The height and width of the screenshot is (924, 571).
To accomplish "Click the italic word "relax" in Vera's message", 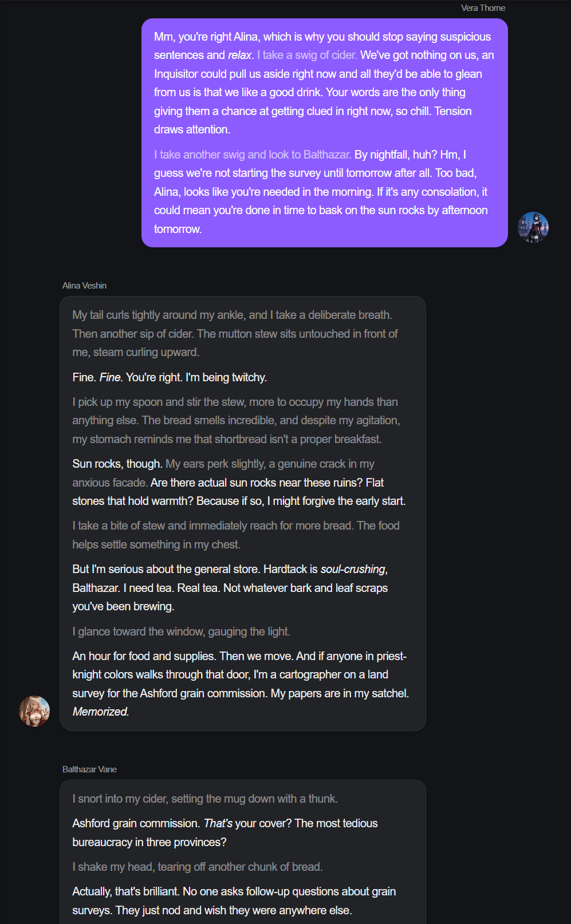I will click(239, 56).
